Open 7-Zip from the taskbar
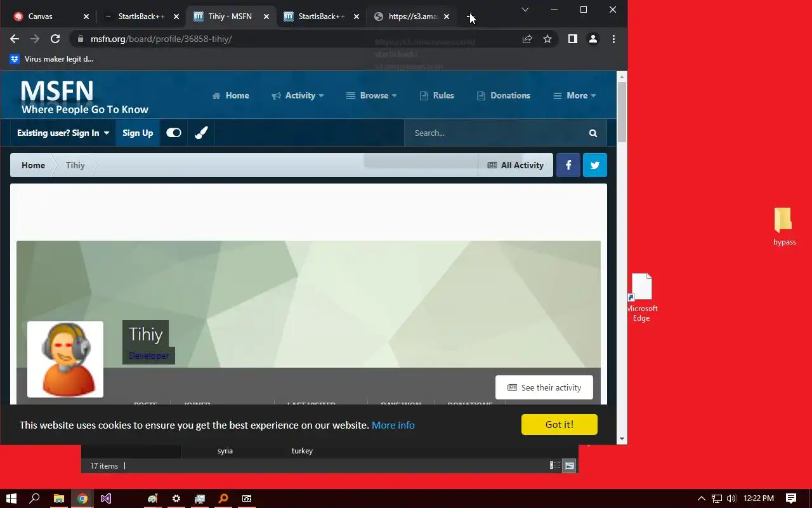 pos(247,498)
